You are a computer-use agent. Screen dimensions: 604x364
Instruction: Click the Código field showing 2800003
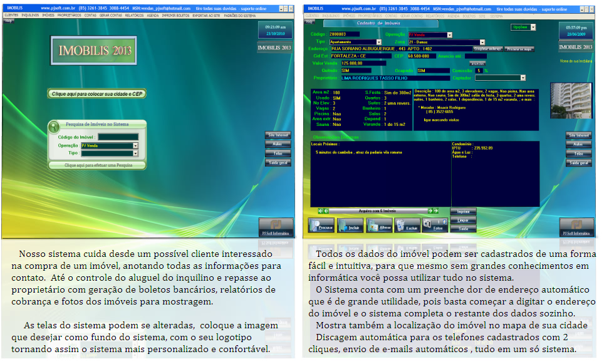tap(345, 34)
